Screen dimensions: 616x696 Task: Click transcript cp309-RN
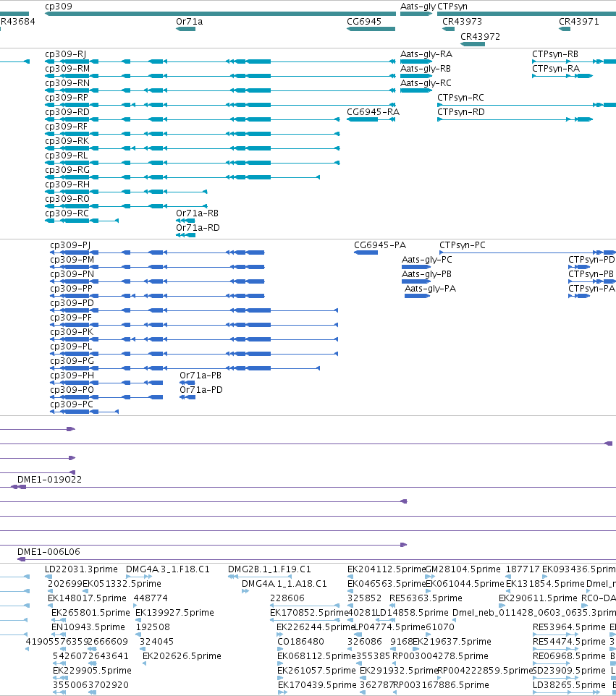click(220, 90)
